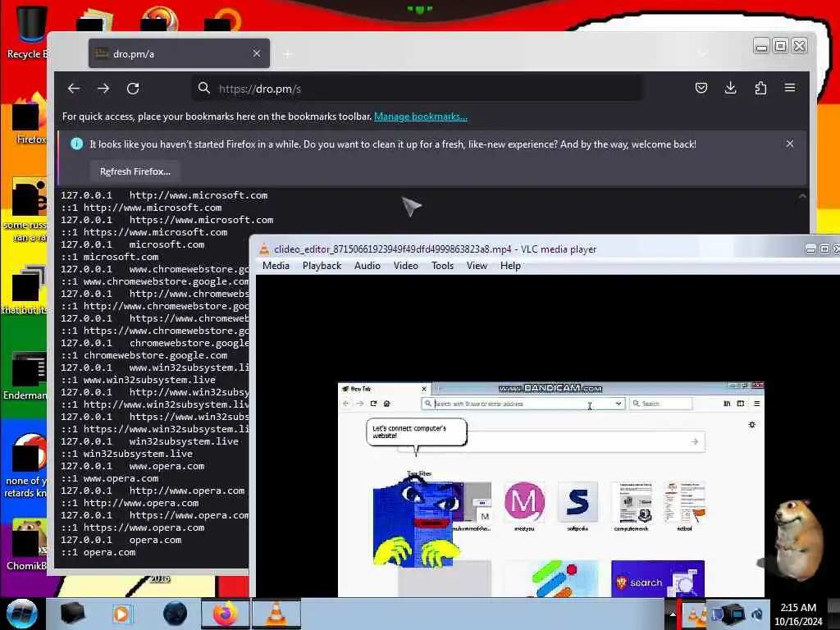Open Firefox extensions puzzle icon
The height and width of the screenshot is (630, 840).
point(760,88)
